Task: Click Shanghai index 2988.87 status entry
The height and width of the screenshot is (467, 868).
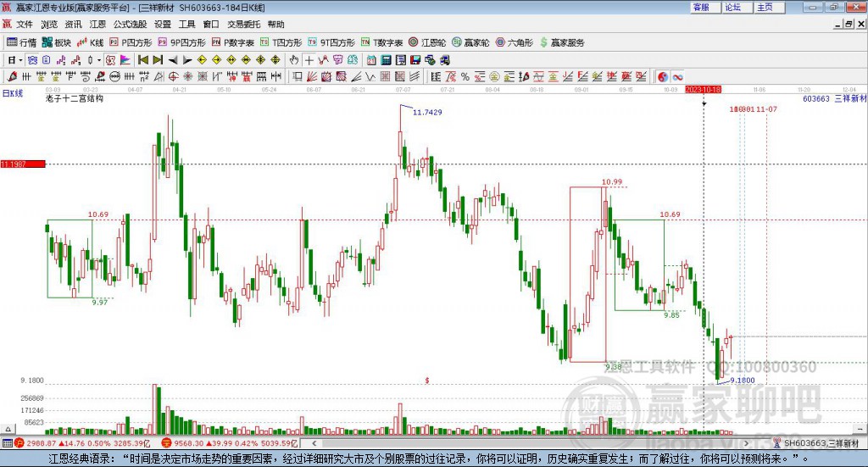Action: (x=83, y=443)
